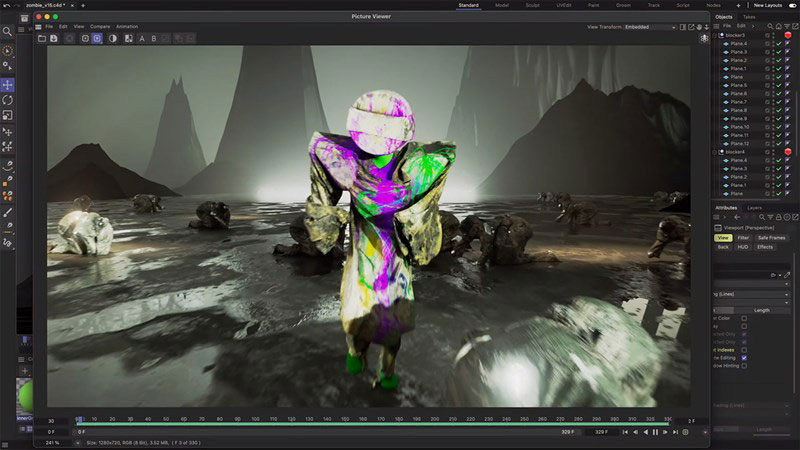
Task: Toggle green checkmark for Plane.10
Action: tap(778, 127)
